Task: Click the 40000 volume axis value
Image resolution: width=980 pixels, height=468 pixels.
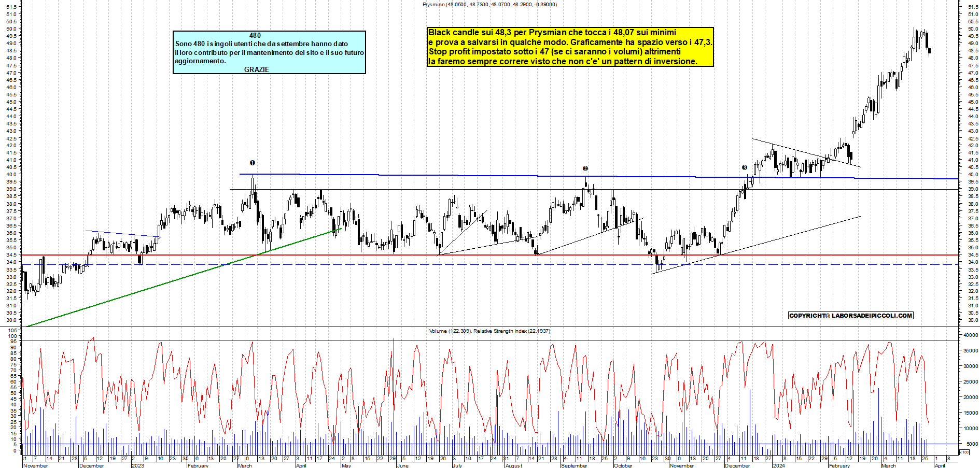Action: tap(971, 335)
